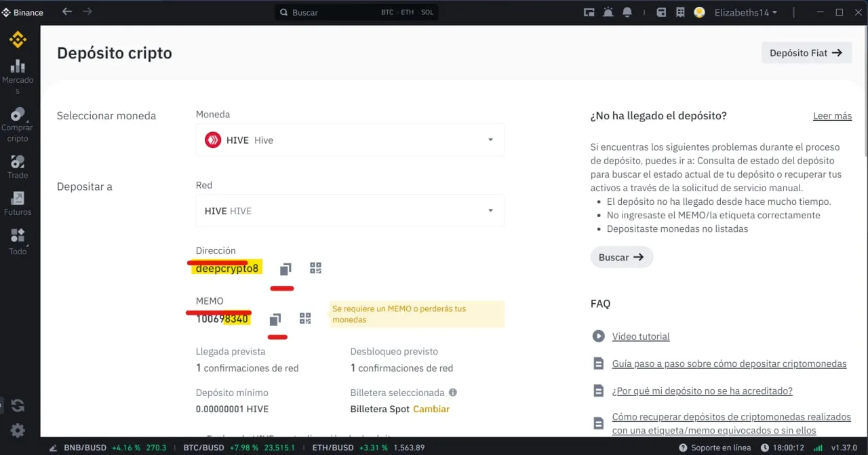Click the HIVE coin logo

tap(213, 140)
